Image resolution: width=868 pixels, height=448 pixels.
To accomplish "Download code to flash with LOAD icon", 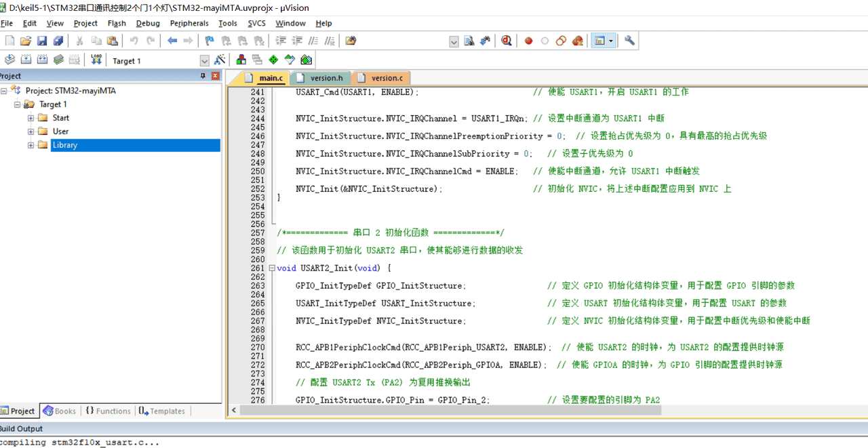I will (x=95, y=59).
